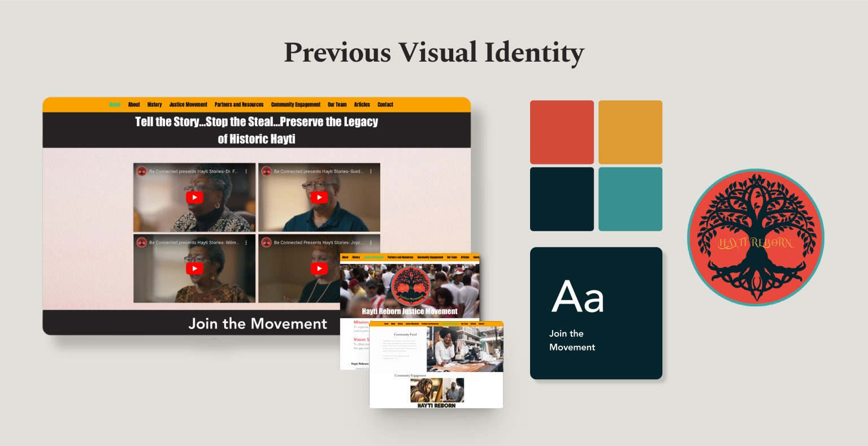Click the Join the Movement homepage banner
Image resolution: width=868 pixels, height=446 pixels.
pyautogui.click(x=258, y=323)
